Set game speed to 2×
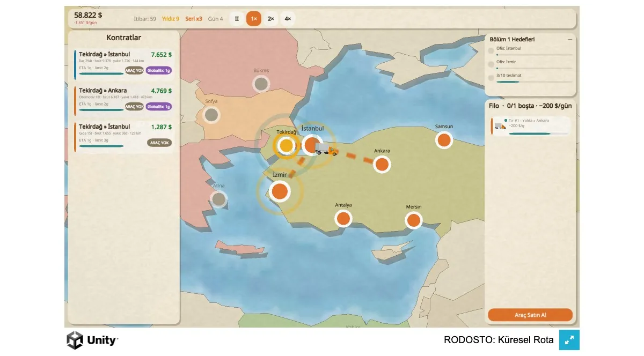Screen dimensions: 644x356 pyautogui.click(x=271, y=19)
